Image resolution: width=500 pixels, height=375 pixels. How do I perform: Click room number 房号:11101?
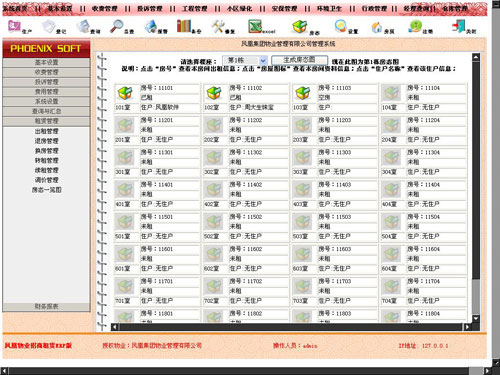[157, 88]
